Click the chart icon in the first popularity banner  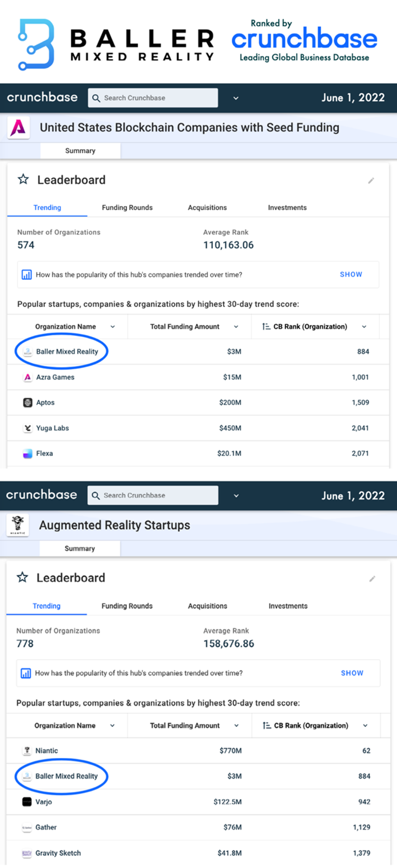tap(26, 275)
